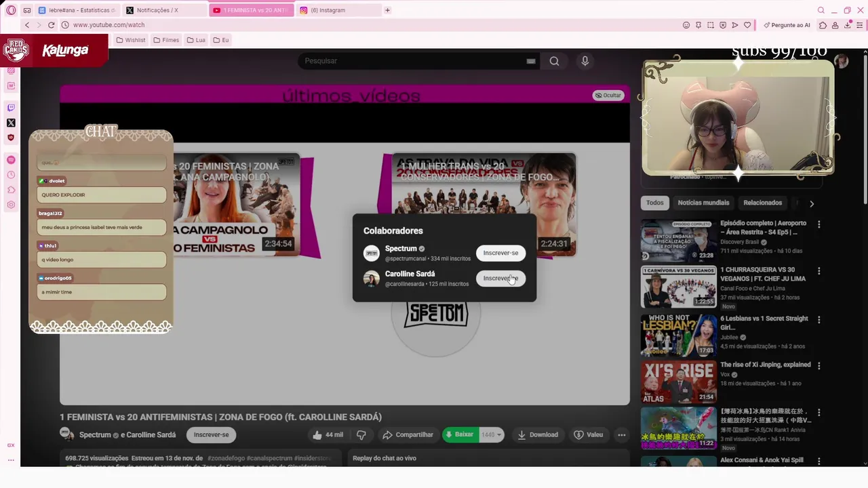868x488 pixels.
Task: Subscribe to Spectrum in Colaboradores popup
Action: pos(500,253)
